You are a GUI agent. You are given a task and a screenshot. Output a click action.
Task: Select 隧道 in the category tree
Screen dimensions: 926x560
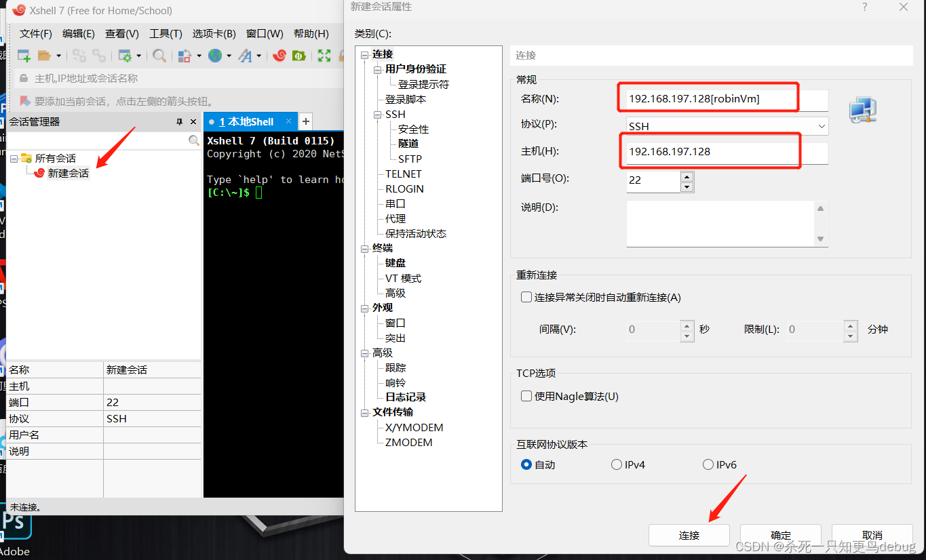coord(408,144)
